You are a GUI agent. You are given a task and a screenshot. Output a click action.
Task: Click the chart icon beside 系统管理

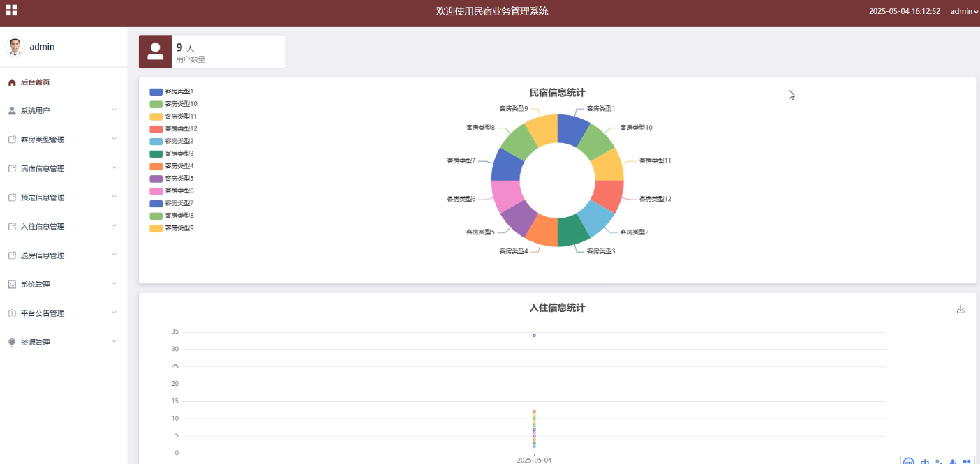point(12,285)
